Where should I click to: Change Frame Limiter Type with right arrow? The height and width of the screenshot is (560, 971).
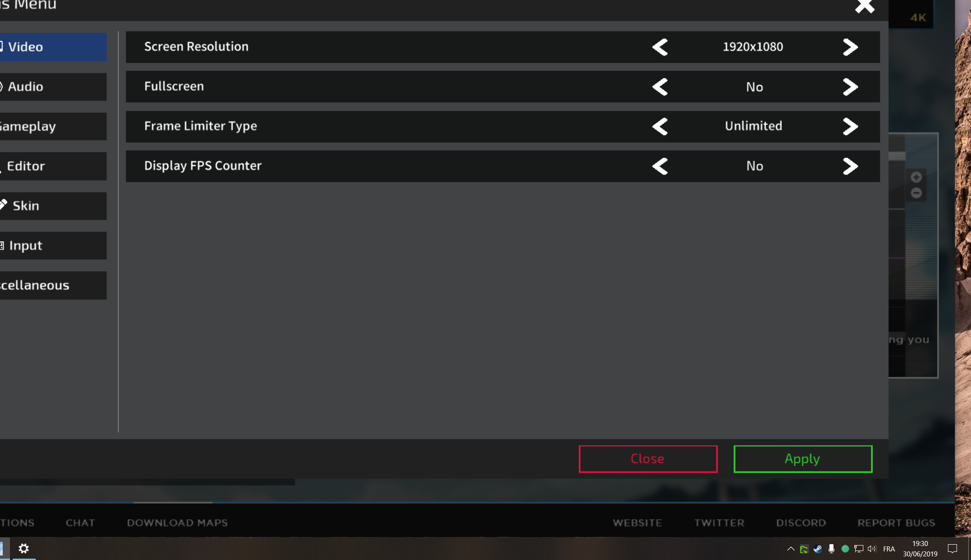[x=850, y=127]
